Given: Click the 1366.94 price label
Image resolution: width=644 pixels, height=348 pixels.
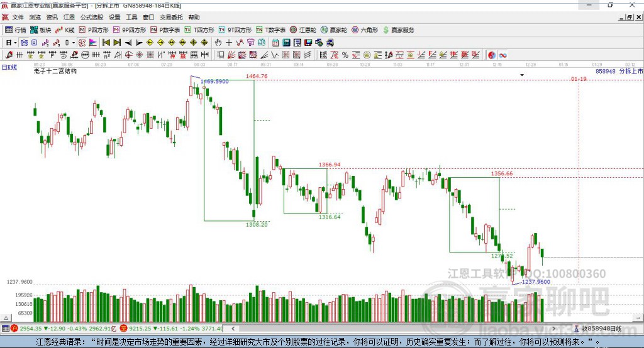Looking at the screenshot, I should [x=330, y=165].
